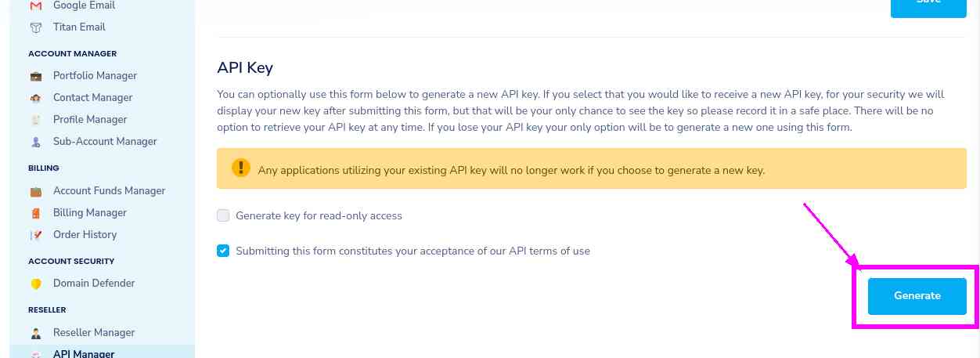This screenshot has height=358, width=980.
Task: Click the Reseller Manager person icon
Action: (x=36, y=333)
